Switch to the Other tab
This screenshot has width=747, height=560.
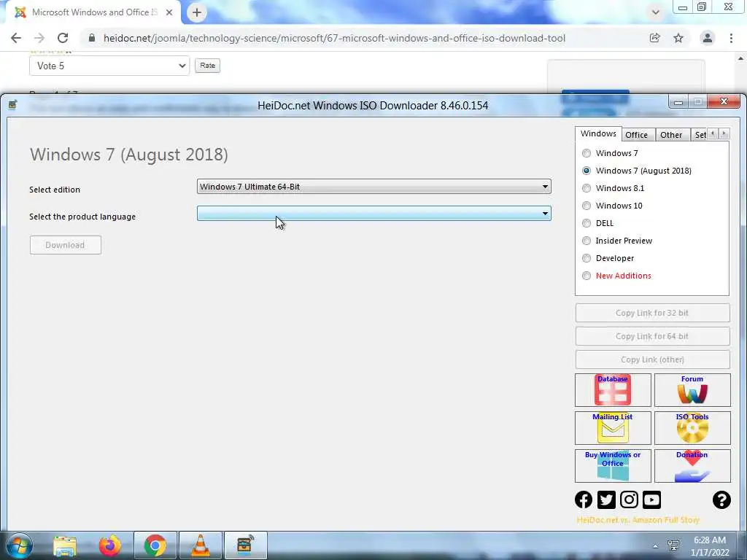[671, 135]
